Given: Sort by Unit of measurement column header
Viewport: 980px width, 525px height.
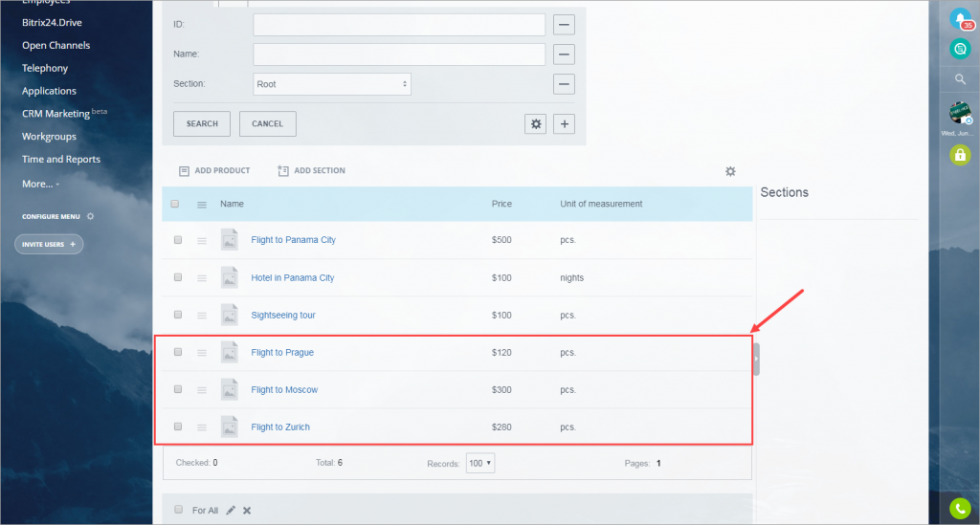Looking at the screenshot, I should (x=601, y=204).
